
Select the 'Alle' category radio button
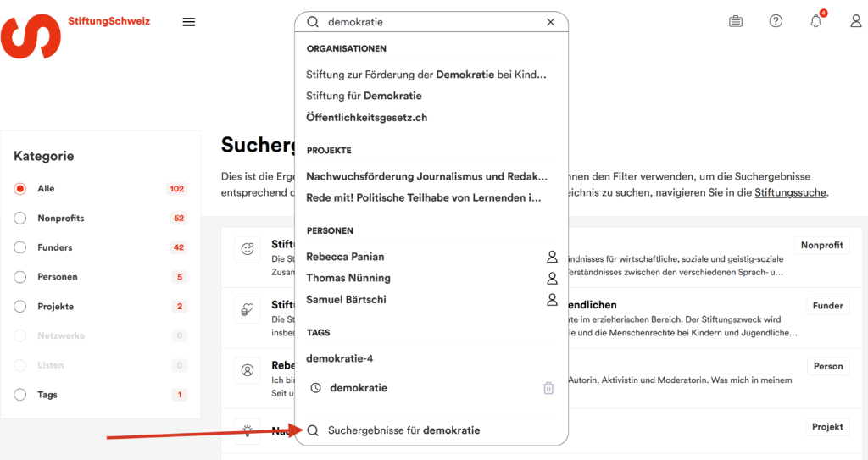[x=20, y=189]
